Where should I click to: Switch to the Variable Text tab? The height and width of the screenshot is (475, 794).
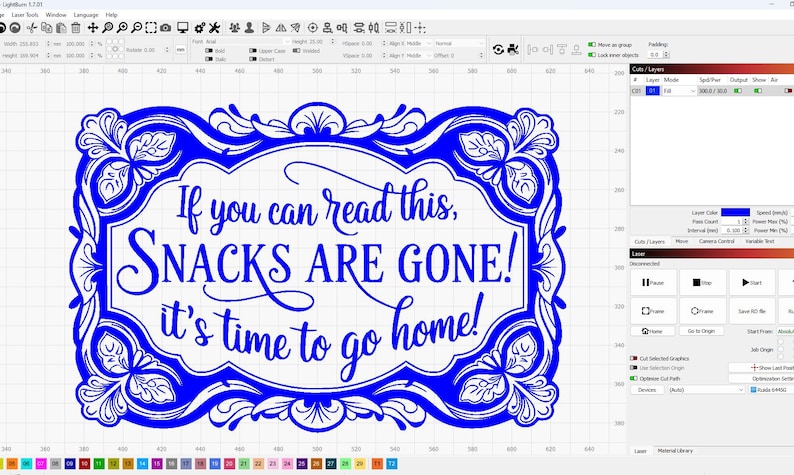click(x=760, y=242)
